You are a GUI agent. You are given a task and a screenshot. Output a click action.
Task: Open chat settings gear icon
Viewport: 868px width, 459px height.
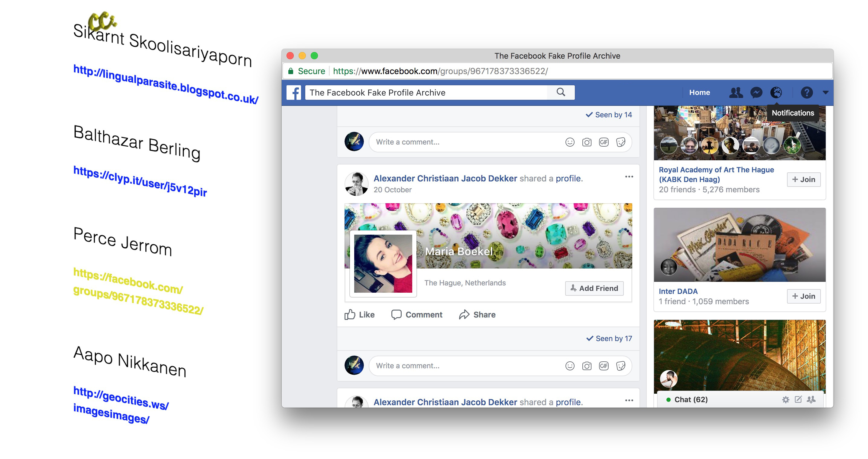pyautogui.click(x=785, y=400)
